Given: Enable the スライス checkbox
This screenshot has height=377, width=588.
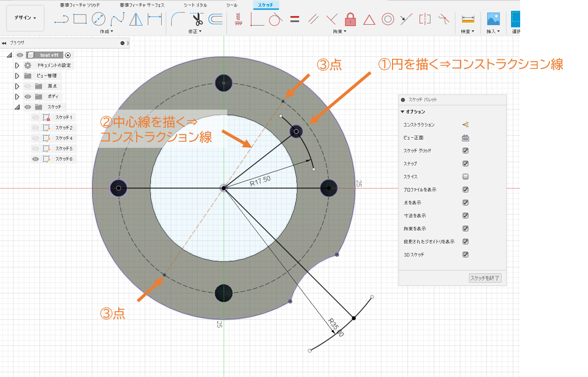Looking at the screenshot, I should 465,175.
